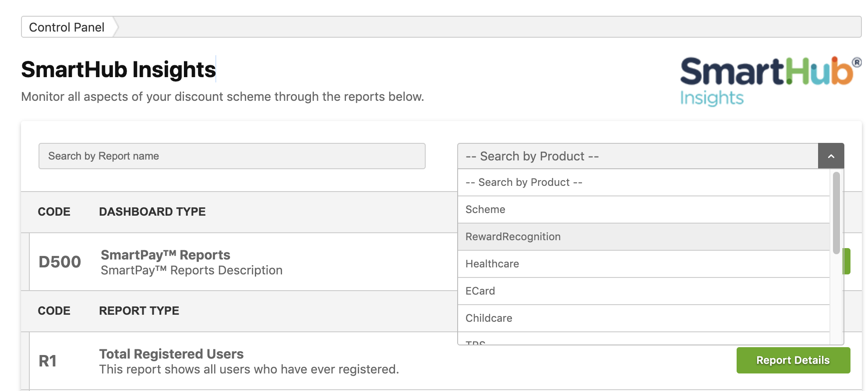Screen dimensions: 868x391
Task: Click 'SmartPay™ Reports Description' text
Action: pos(191,270)
